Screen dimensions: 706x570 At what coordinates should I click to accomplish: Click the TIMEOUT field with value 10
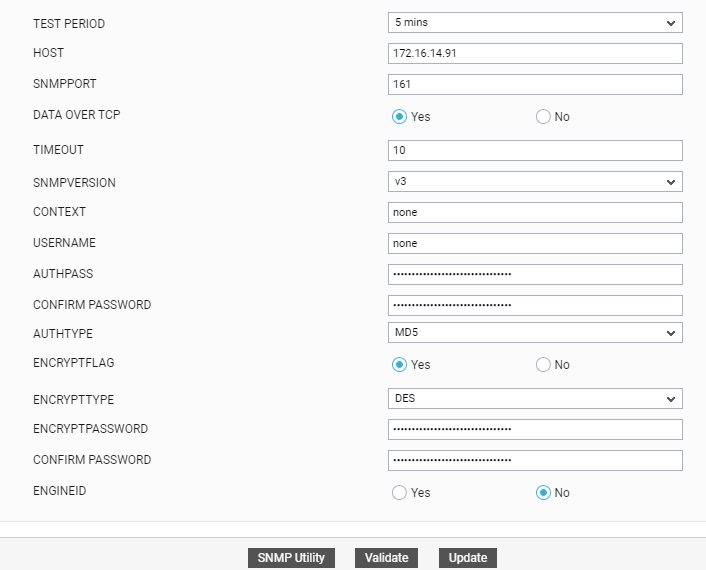535,150
